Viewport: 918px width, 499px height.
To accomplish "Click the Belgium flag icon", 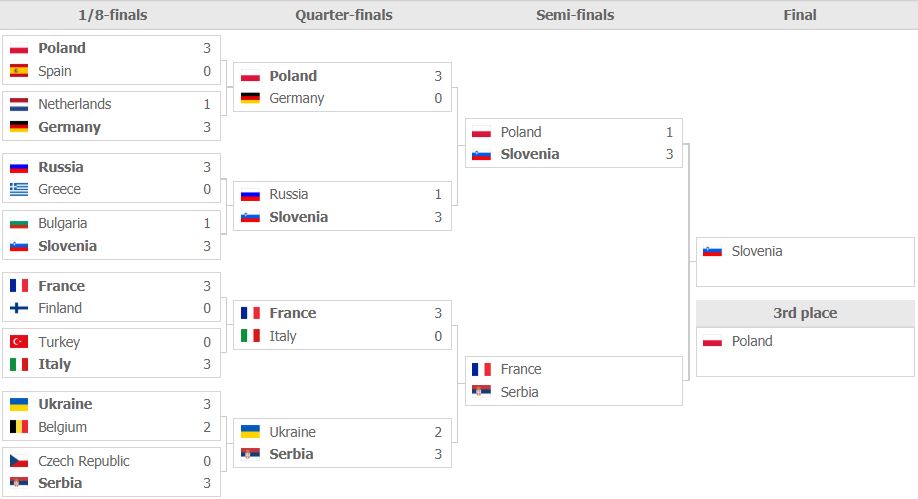I will click(x=19, y=427).
